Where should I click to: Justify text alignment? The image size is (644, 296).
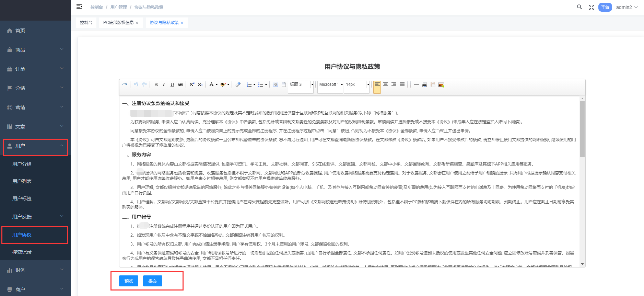click(402, 84)
